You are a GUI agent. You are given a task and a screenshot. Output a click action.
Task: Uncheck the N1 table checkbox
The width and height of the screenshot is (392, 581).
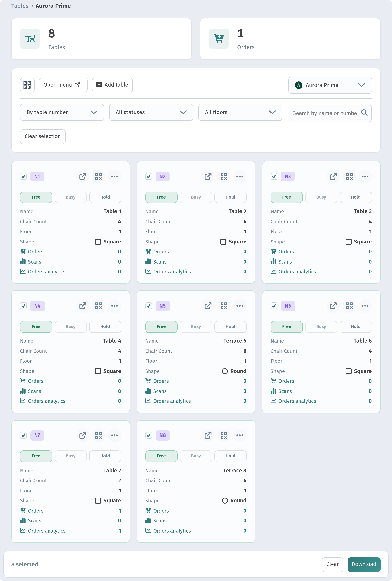coord(24,176)
